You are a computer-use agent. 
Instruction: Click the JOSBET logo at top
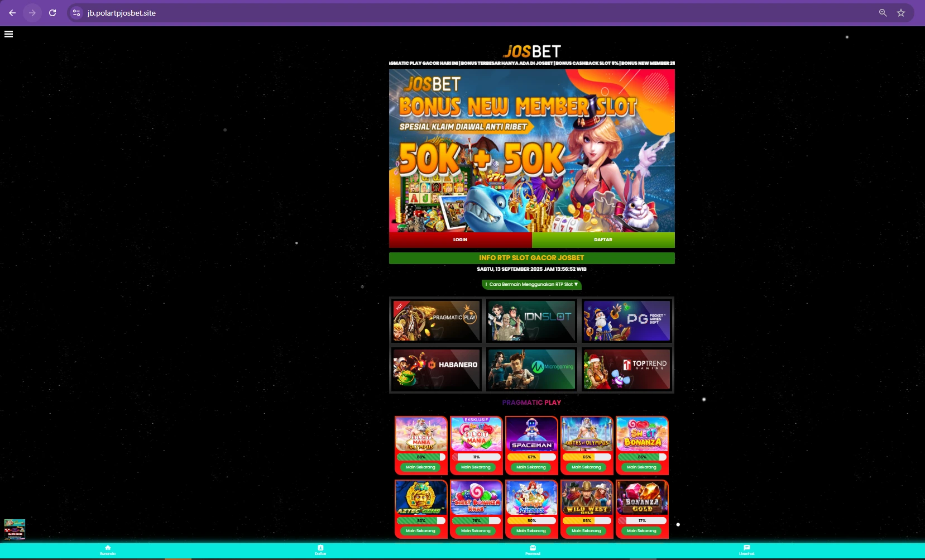532,51
